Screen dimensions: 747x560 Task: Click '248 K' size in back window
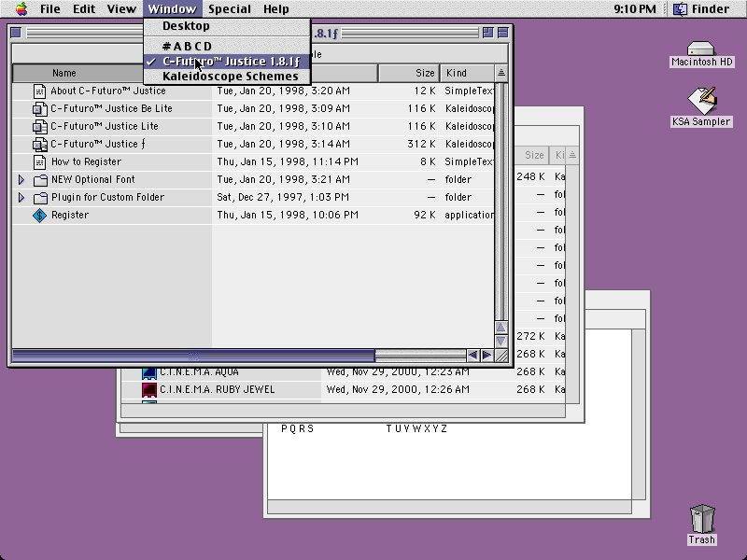coord(530,176)
